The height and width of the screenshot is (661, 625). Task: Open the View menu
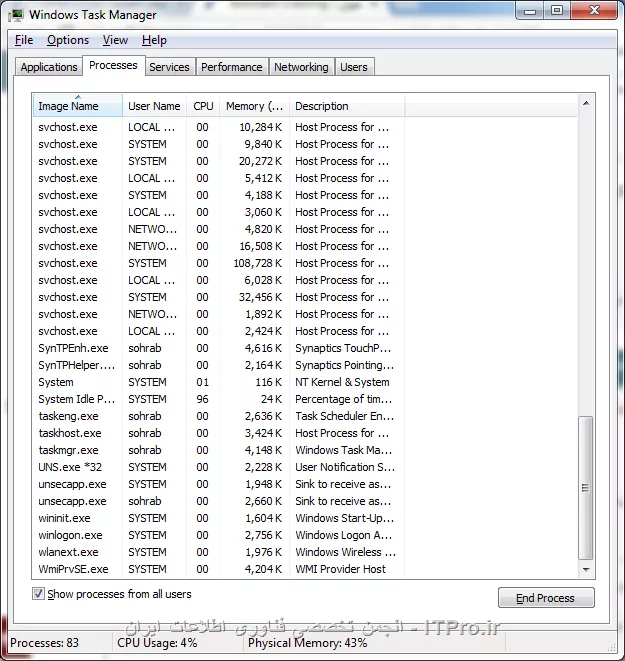pos(115,40)
